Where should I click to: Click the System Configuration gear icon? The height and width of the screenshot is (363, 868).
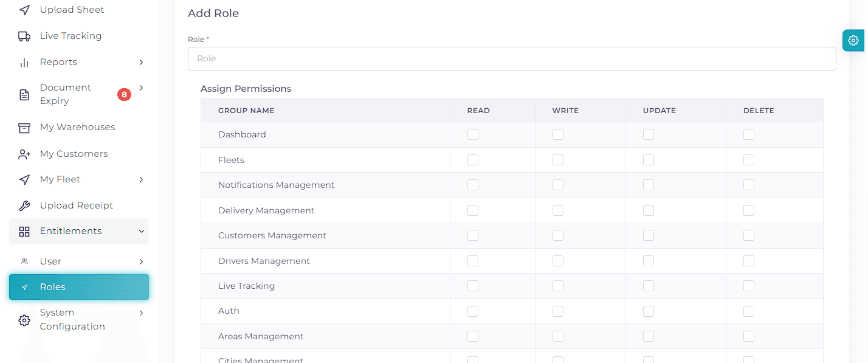point(24,320)
